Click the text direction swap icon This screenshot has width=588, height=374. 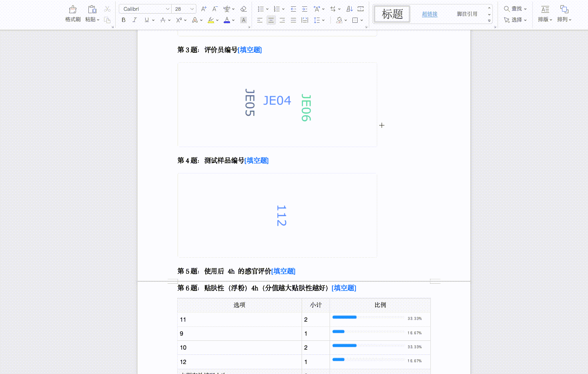(333, 9)
